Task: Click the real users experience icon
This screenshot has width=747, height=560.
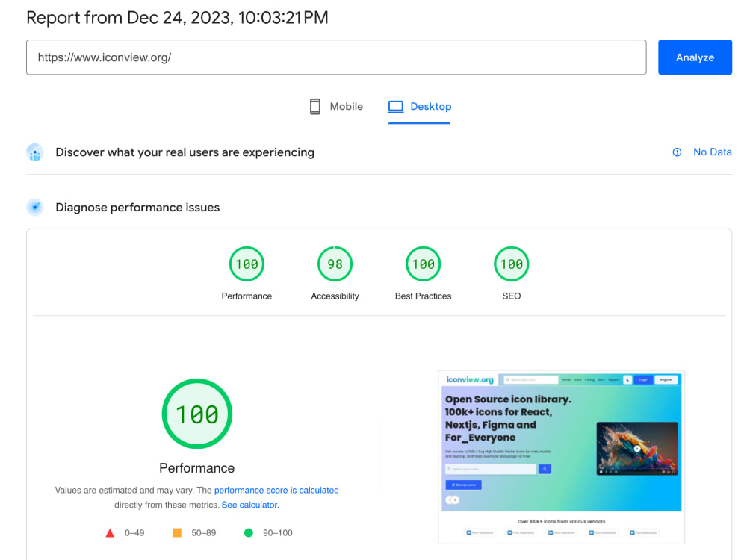Action: tap(35, 152)
